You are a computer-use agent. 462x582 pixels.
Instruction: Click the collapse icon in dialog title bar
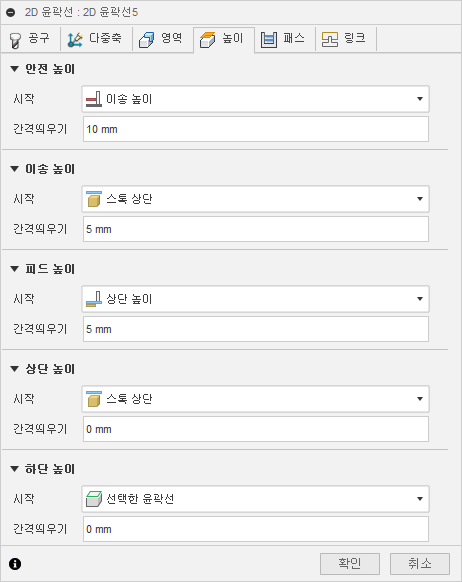pos(11,12)
